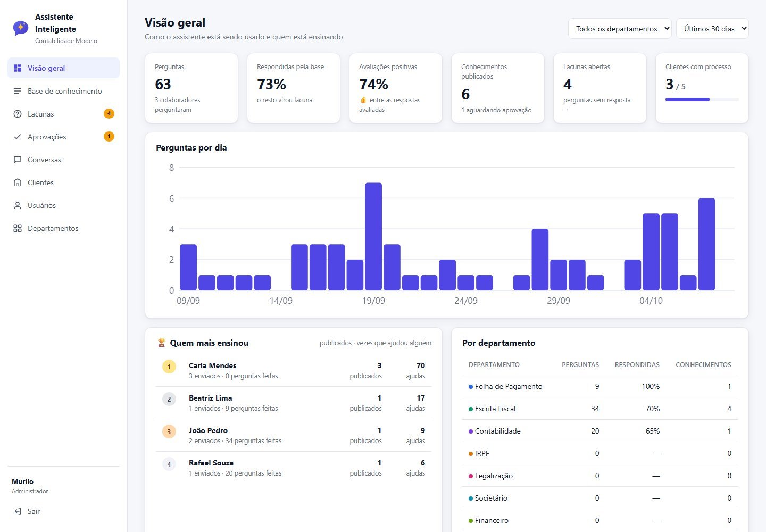Click the RESPONDIDAS column header

pos(637,365)
